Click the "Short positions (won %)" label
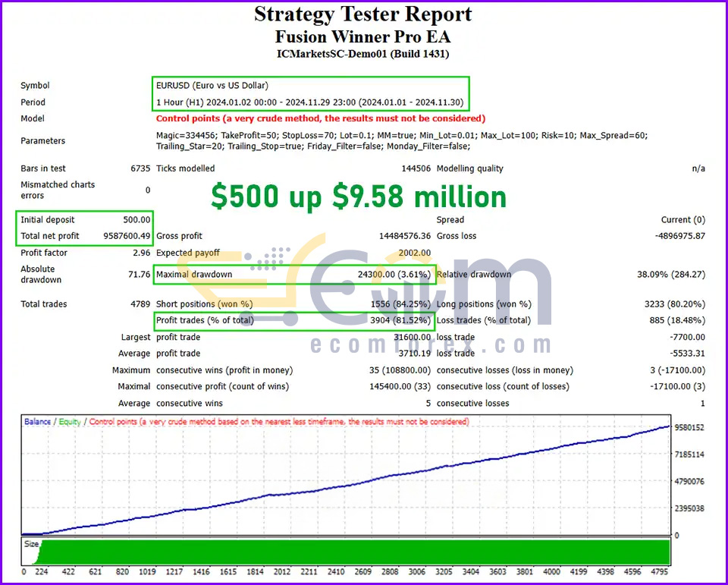728x585 pixels. tap(204, 304)
